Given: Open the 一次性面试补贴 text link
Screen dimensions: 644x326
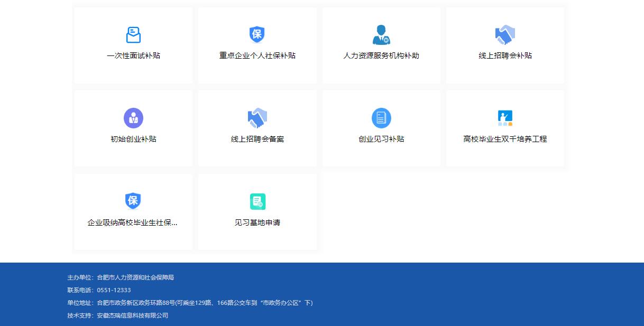Looking at the screenshot, I should coord(133,55).
